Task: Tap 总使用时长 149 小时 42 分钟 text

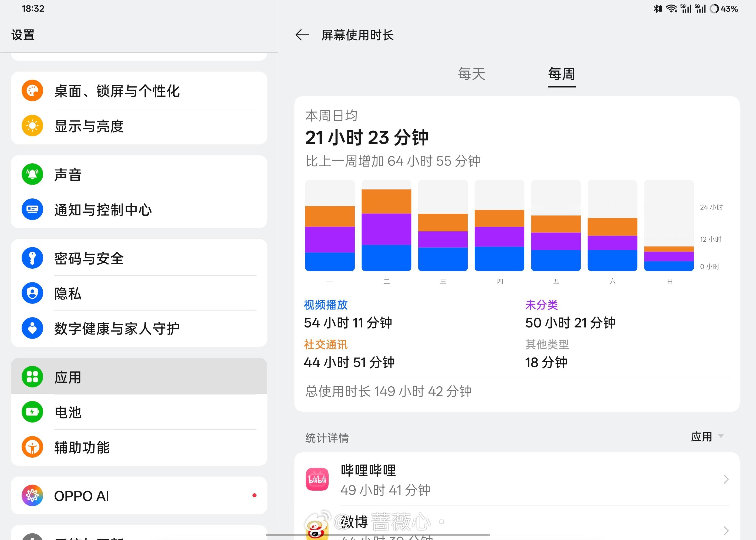Action: 388,391
